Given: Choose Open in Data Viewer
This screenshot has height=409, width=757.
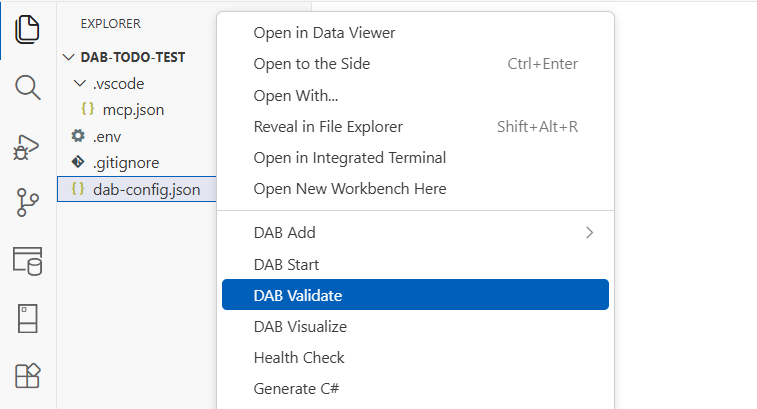Looking at the screenshot, I should click(x=324, y=32).
